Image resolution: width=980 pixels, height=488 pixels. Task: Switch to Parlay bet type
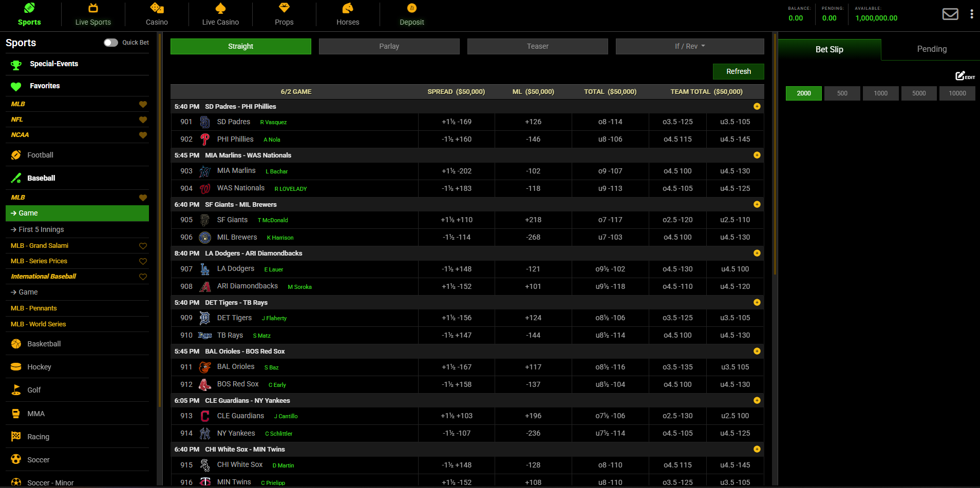point(389,46)
